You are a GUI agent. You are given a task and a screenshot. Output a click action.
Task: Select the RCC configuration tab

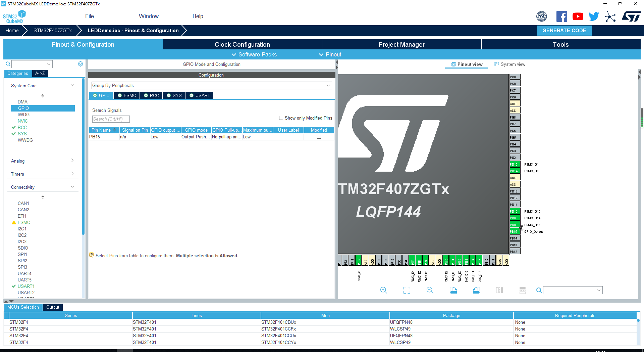(151, 95)
